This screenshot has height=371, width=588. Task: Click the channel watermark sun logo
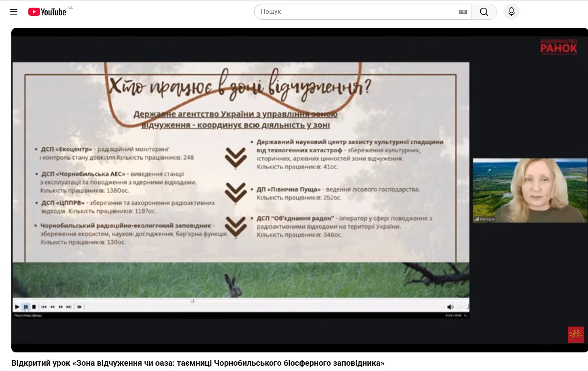click(x=575, y=334)
